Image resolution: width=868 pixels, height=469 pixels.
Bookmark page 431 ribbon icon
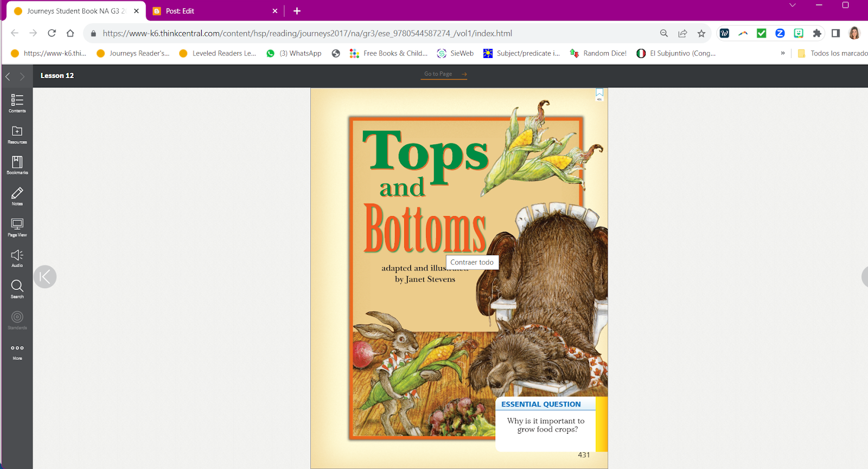coord(599,94)
